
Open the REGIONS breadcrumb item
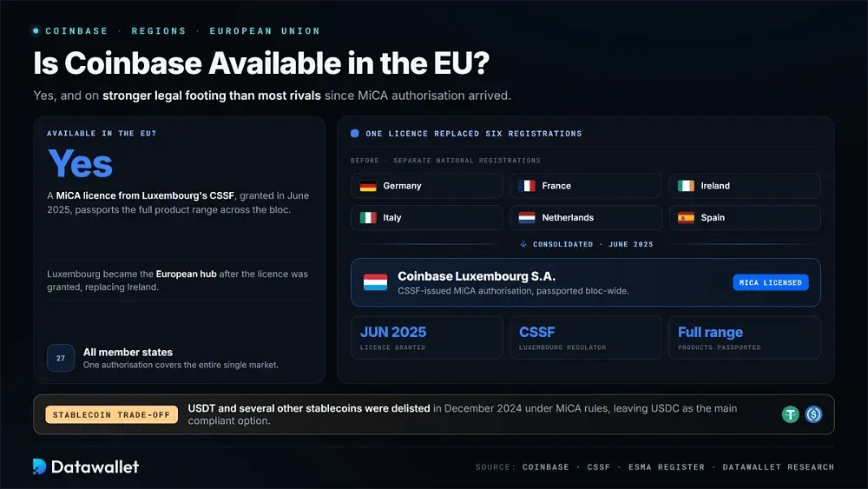click(159, 31)
